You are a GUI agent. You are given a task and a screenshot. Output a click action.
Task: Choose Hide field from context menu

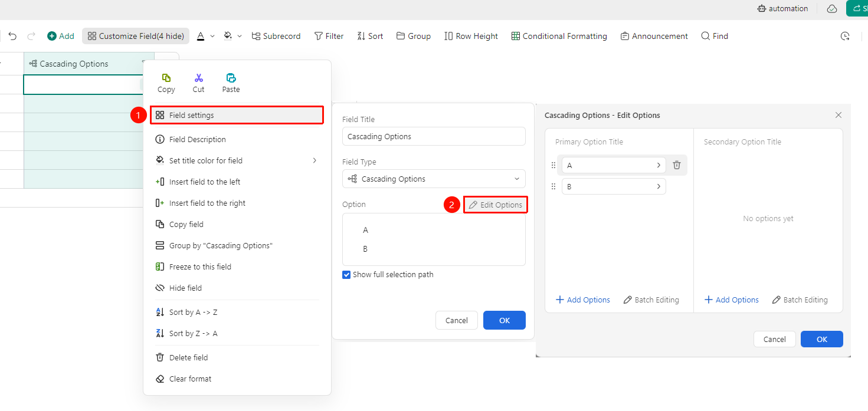[237, 288]
